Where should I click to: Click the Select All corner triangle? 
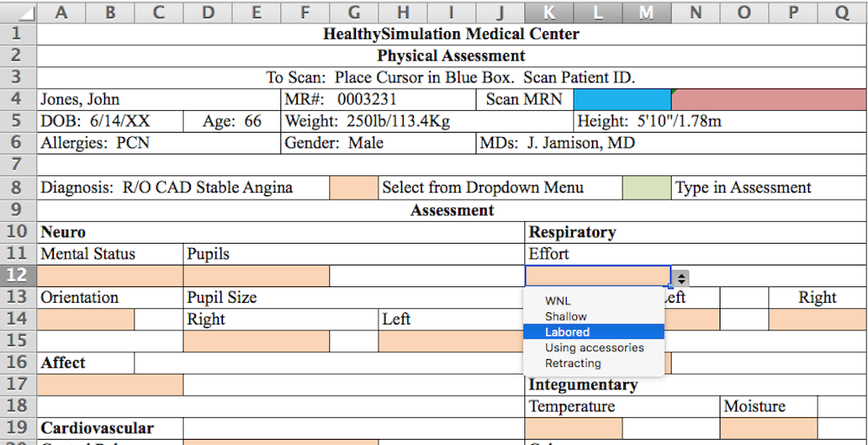coord(18,13)
